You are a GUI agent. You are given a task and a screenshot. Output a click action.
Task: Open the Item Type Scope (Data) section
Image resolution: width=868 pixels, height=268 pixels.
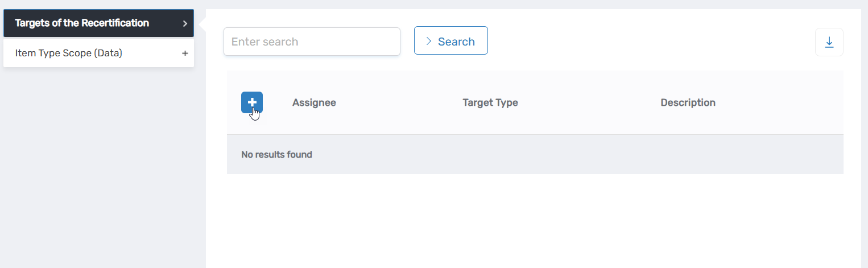tap(69, 53)
